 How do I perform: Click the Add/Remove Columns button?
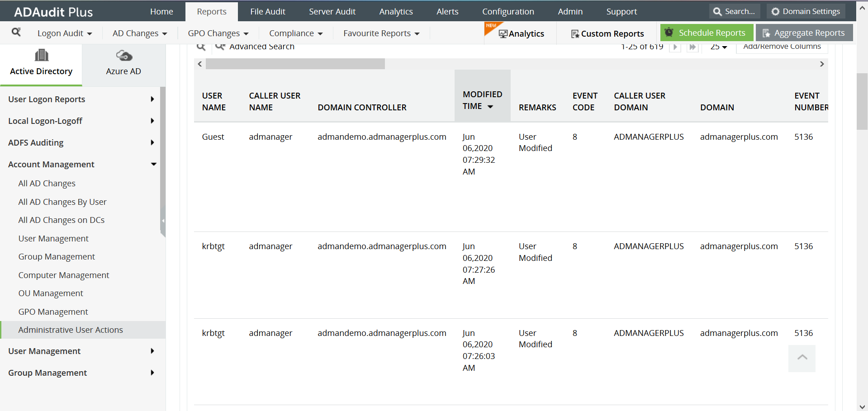coord(782,47)
